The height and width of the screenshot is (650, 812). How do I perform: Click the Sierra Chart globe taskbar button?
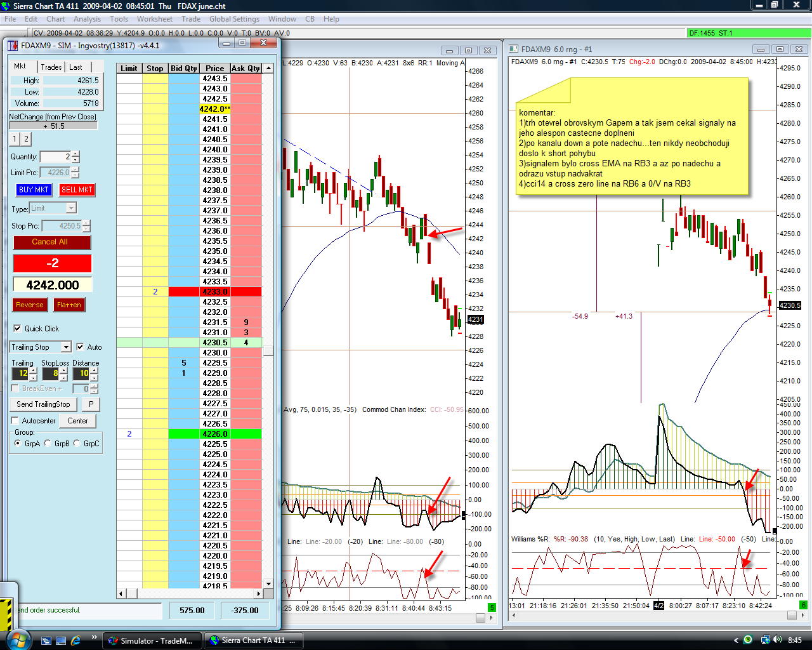click(x=253, y=640)
